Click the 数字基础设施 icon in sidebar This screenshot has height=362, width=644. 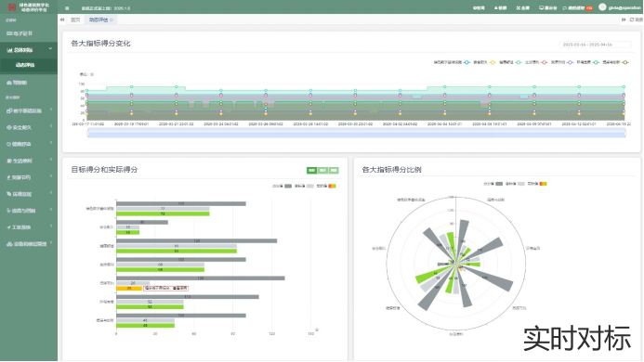9,110
